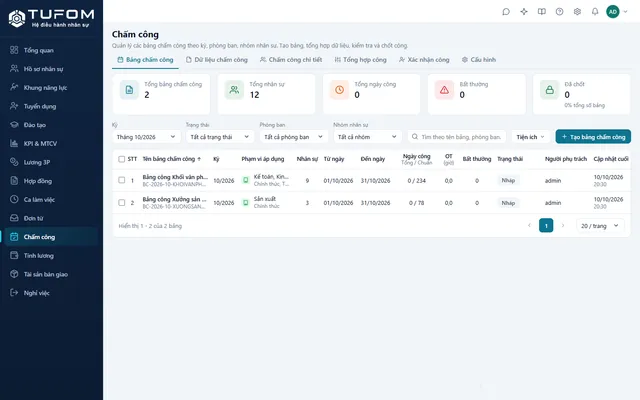Click the Tổng nhân sự card icon
The image size is (640, 400).
234,90
